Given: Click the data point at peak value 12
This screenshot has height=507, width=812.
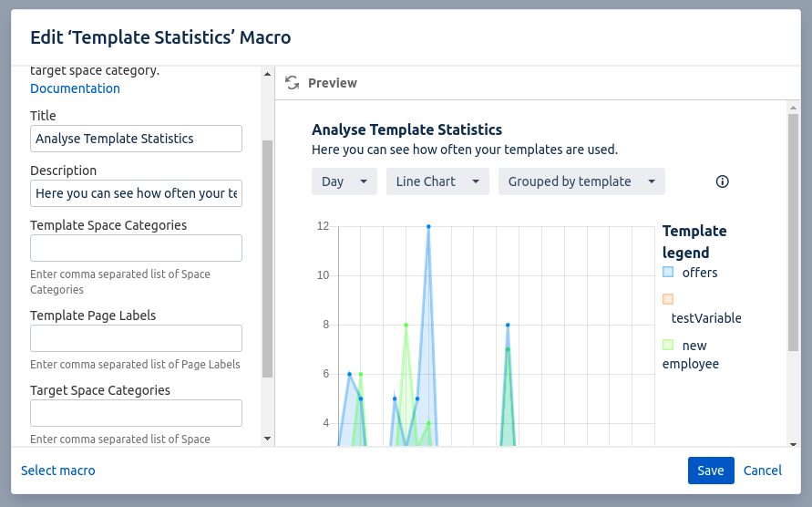Looking at the screenshot, I should coord(428,226).
